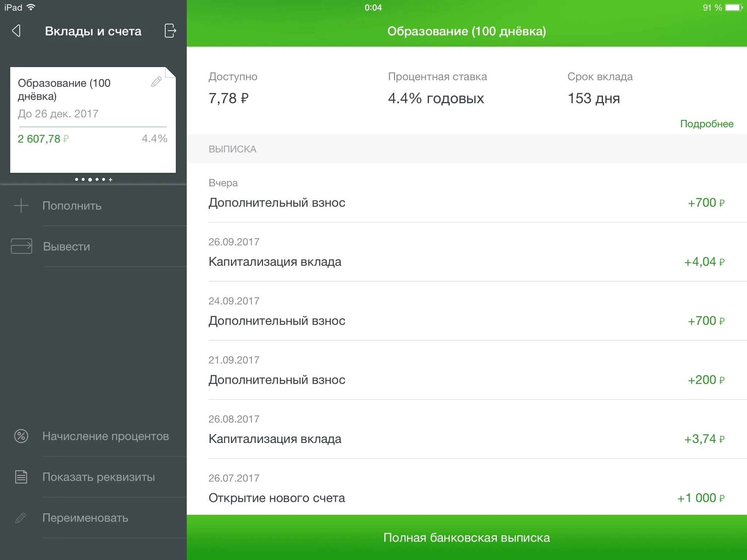
Task: Tap the pencil icon beside Переименовать
Action: click(21, 518)
